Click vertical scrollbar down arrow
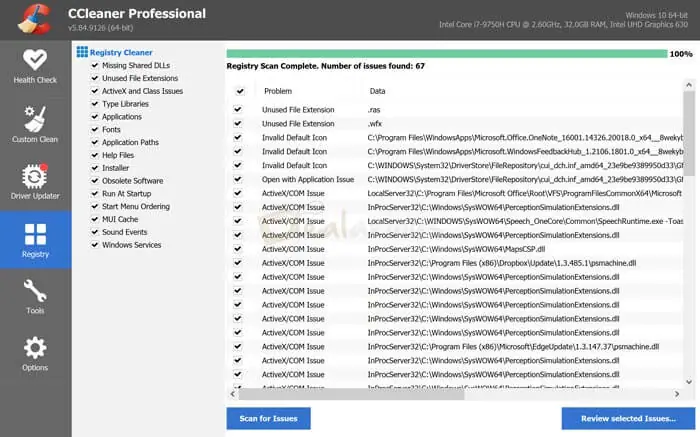 (689, 382)
